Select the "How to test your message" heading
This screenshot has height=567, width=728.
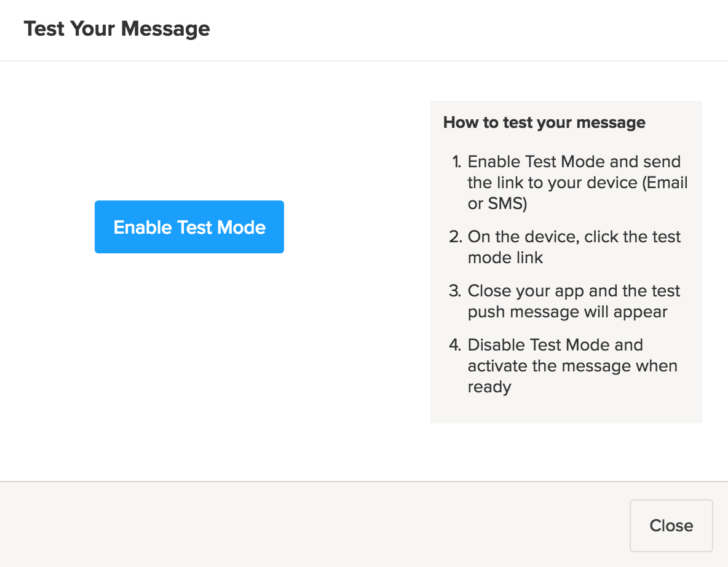pos(544,122)
